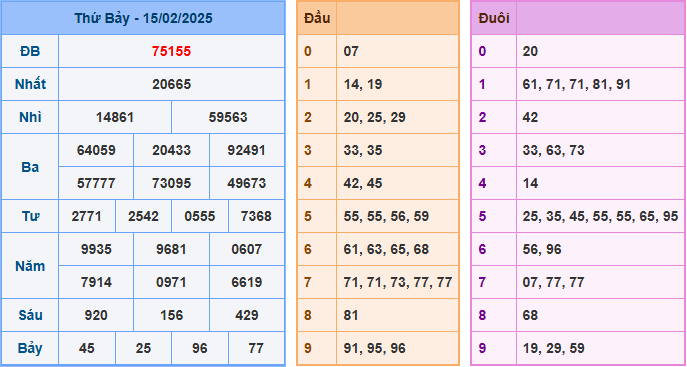The image size is (687, 367).
Task: Click fourth prize number 0555
Action: click(200, 216)
